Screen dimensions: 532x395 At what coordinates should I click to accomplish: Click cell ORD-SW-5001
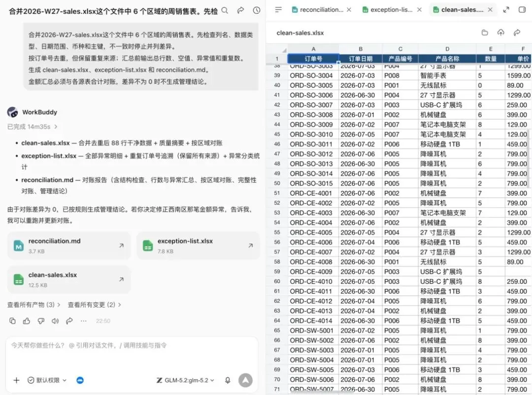313,330
